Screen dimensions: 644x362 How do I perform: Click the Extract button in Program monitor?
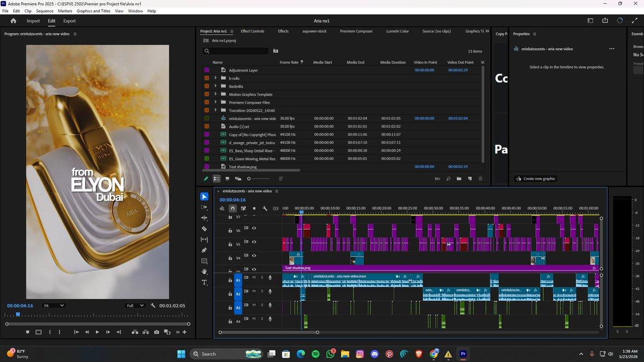(145, 332)
